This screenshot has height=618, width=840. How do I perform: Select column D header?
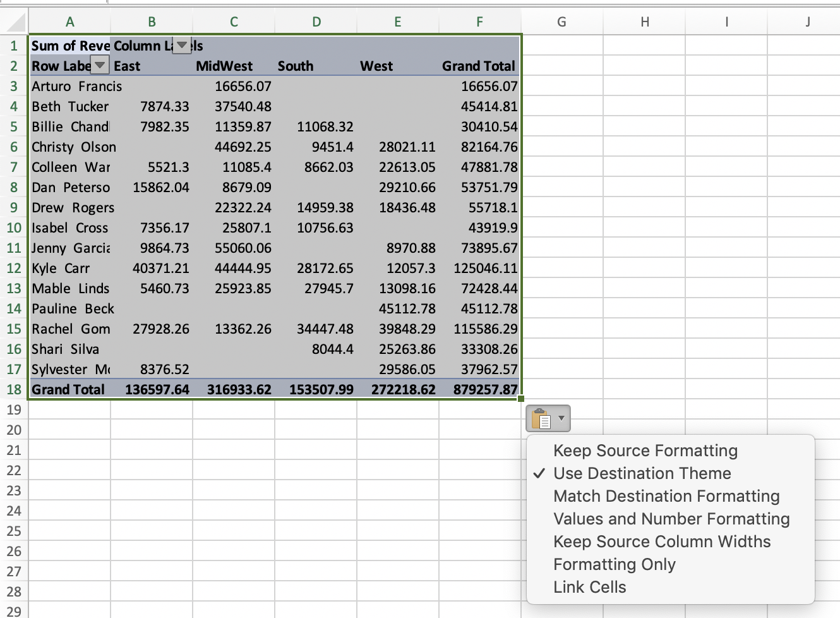coord(316,21)
